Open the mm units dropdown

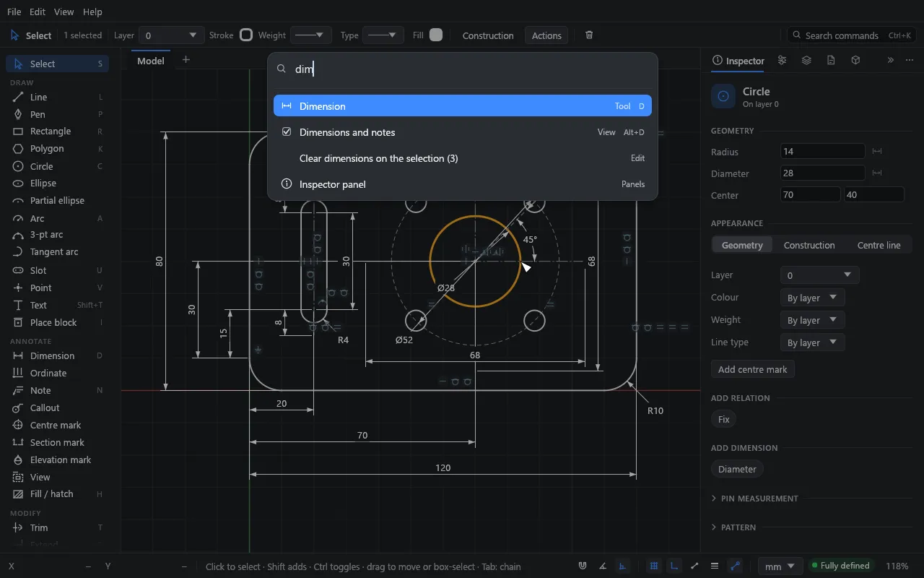[x=780, y=566]
